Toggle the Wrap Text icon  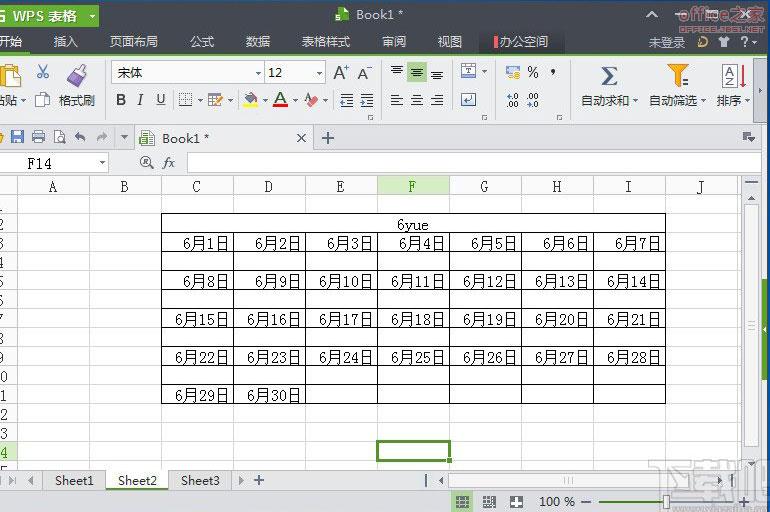[x=468, y=100]
